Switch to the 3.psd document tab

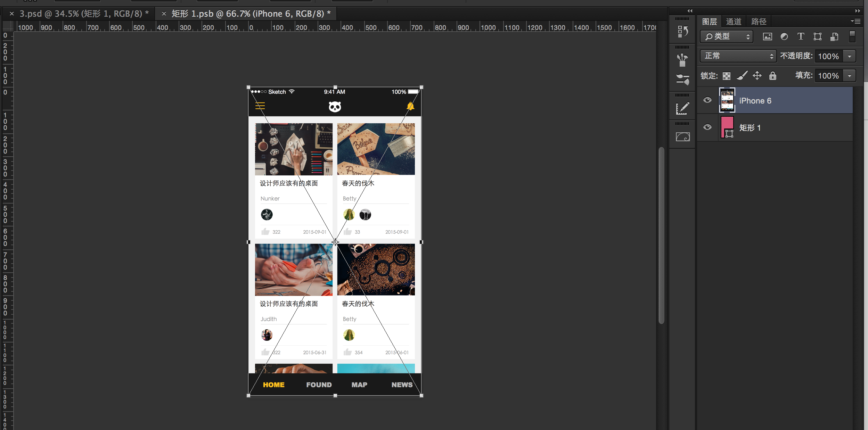point(83,14)
